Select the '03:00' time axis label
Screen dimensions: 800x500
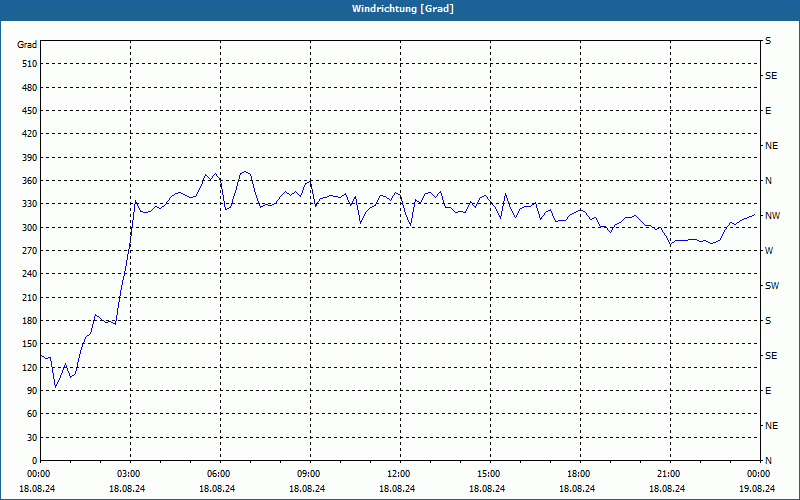(x=131, y=474)
